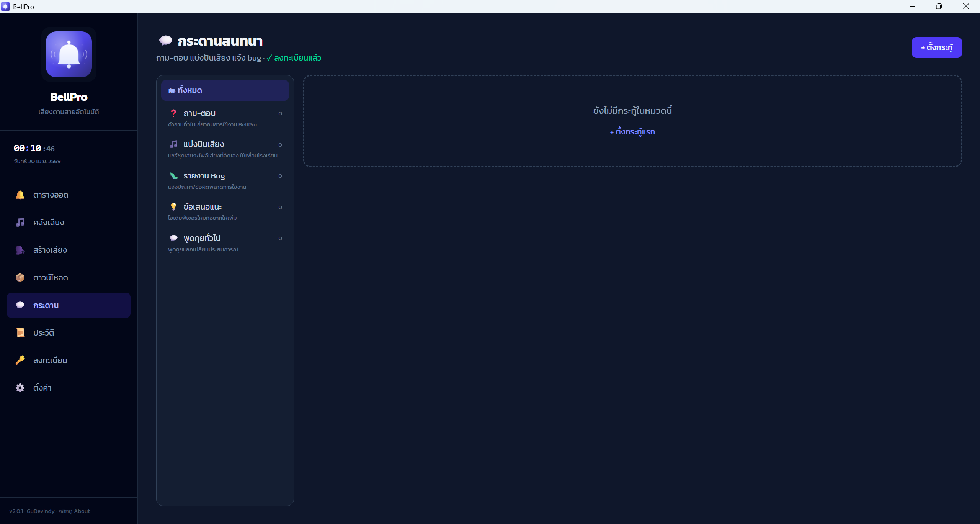
Task: Open the ลงทะเบียน registration page
Action: pos(69,360)
